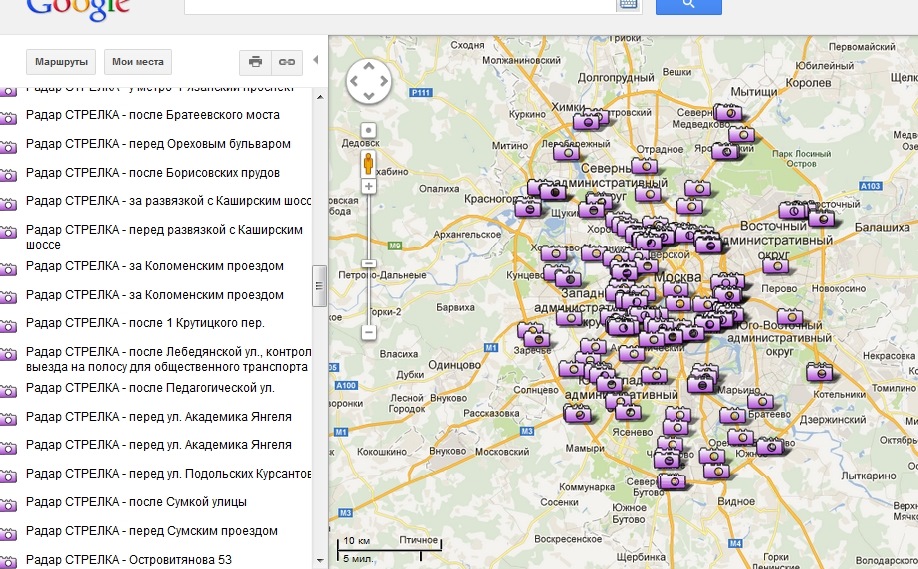
Task: Collapse the left side panel arrow
Action: pyautogui.click(x=316, y=60)
